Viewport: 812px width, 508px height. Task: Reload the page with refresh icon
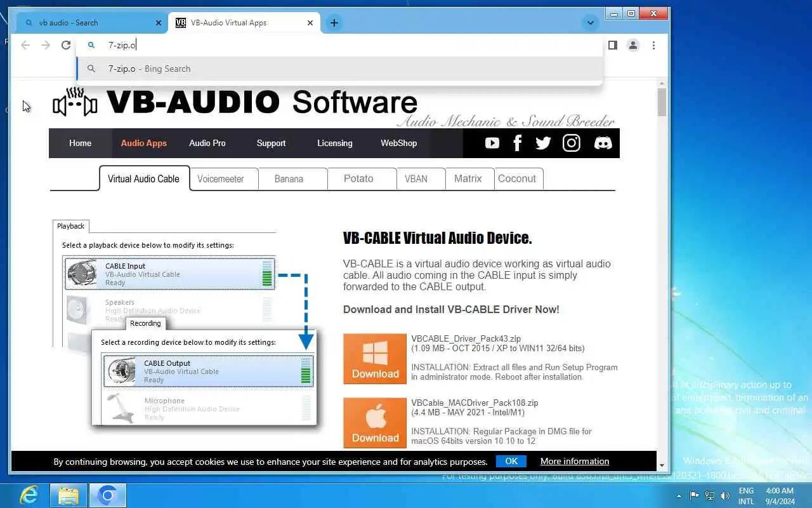[x=66, y=45]
